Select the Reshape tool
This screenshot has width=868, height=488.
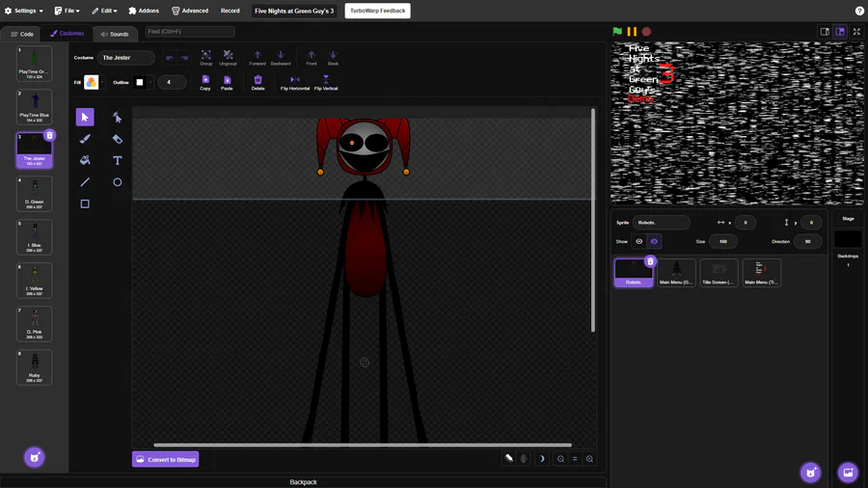[118, 118]
